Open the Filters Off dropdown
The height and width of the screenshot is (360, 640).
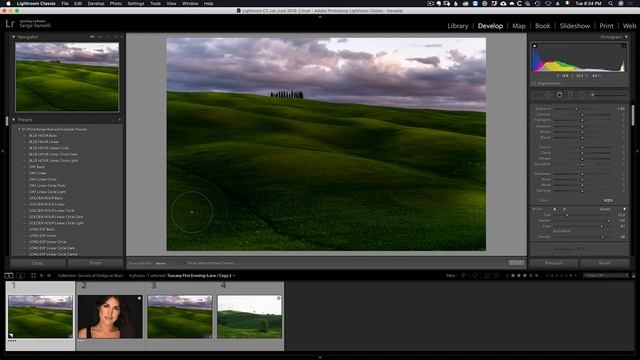pyautogui.click(x=605, y=276)
